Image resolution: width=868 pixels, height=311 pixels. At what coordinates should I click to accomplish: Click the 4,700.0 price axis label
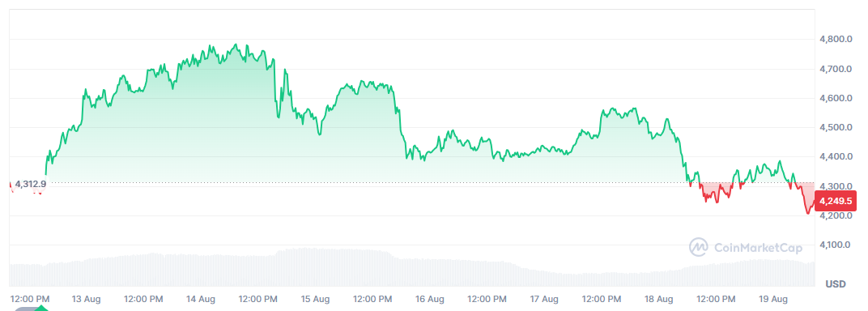click(836, 69)
